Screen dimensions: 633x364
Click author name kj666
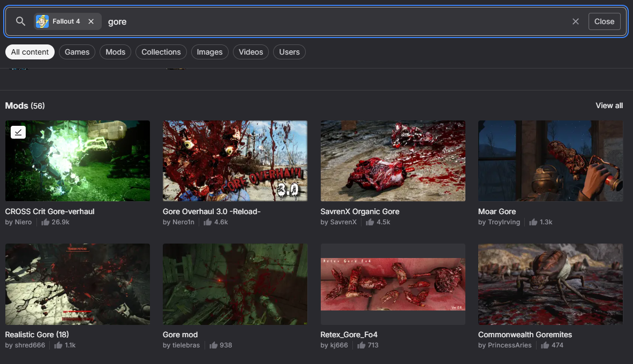[338, 345]
